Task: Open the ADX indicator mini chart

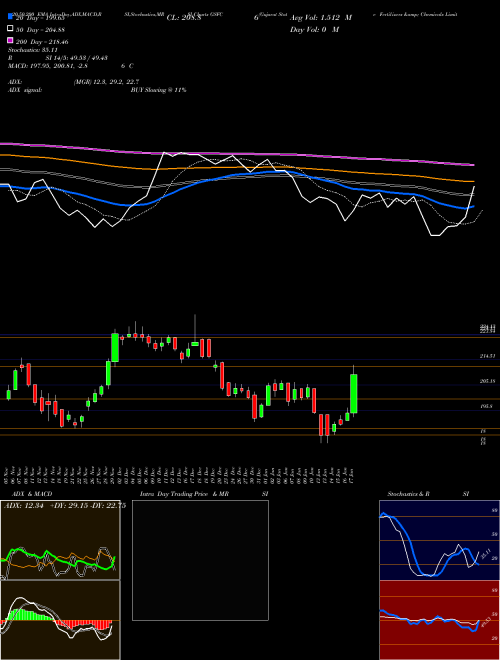Action: (x=60, y=540)
